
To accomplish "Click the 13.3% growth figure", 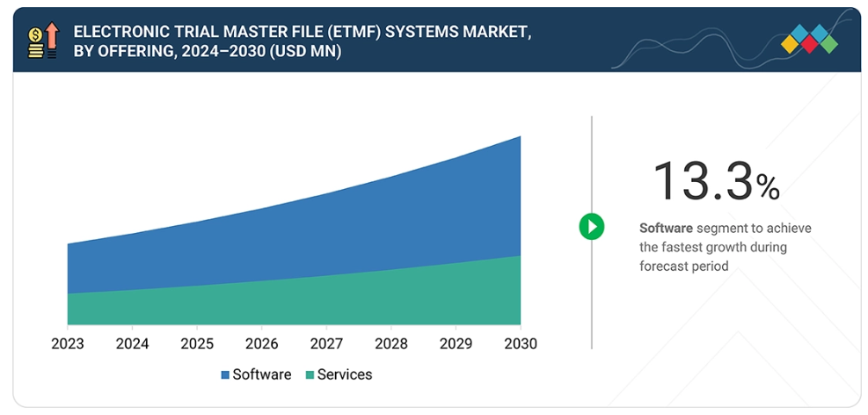I will (x=715, y=180).
